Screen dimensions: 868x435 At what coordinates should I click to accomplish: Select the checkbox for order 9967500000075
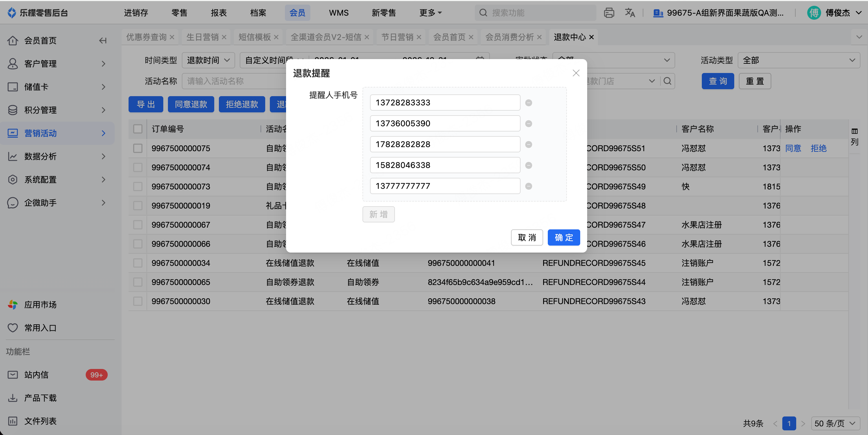[138, 148]
